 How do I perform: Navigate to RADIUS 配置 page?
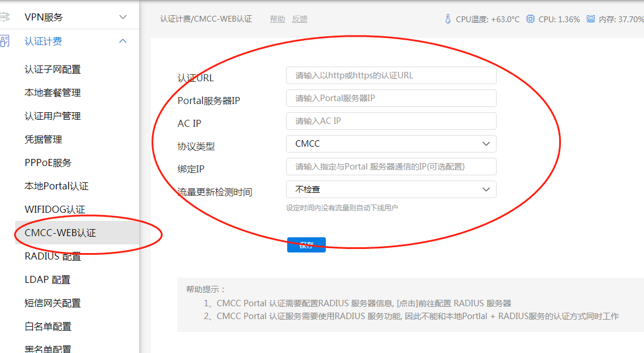[x=53, y=257]
